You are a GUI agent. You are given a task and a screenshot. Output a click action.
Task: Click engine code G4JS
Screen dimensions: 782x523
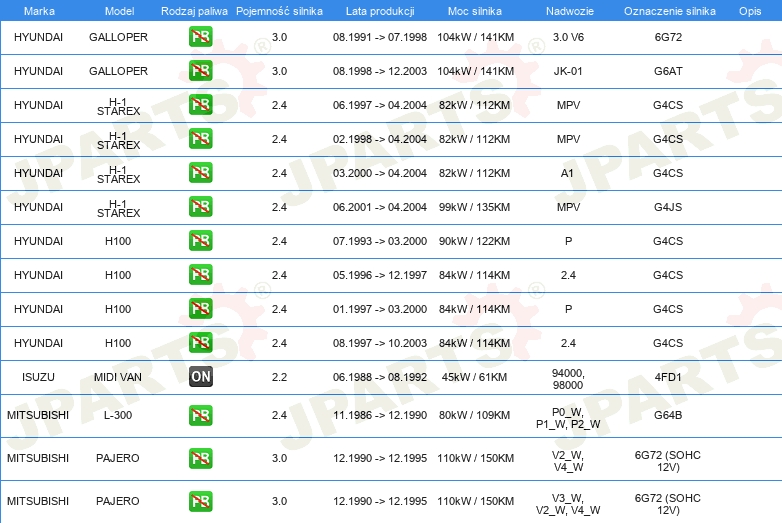tap(668, 207)
